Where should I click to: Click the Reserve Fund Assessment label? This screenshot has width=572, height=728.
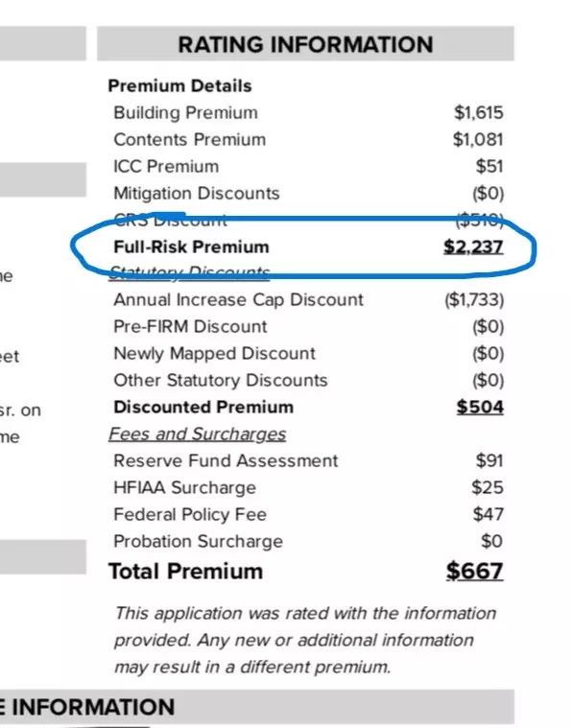226,460
